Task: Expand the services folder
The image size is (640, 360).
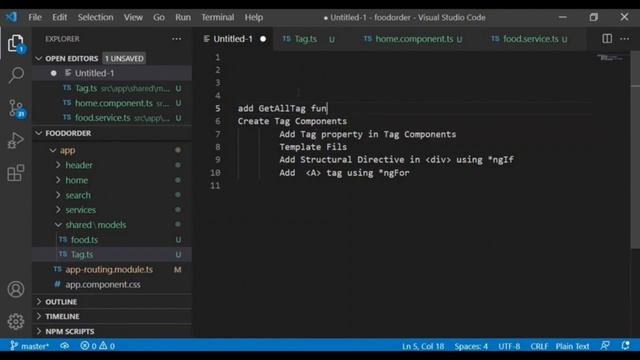Action: 58,210
